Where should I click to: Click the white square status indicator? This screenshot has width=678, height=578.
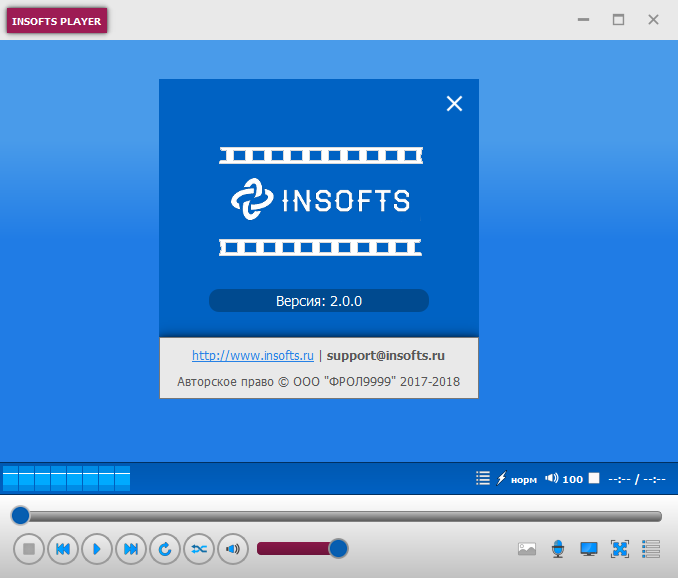[x=594, y=478]
